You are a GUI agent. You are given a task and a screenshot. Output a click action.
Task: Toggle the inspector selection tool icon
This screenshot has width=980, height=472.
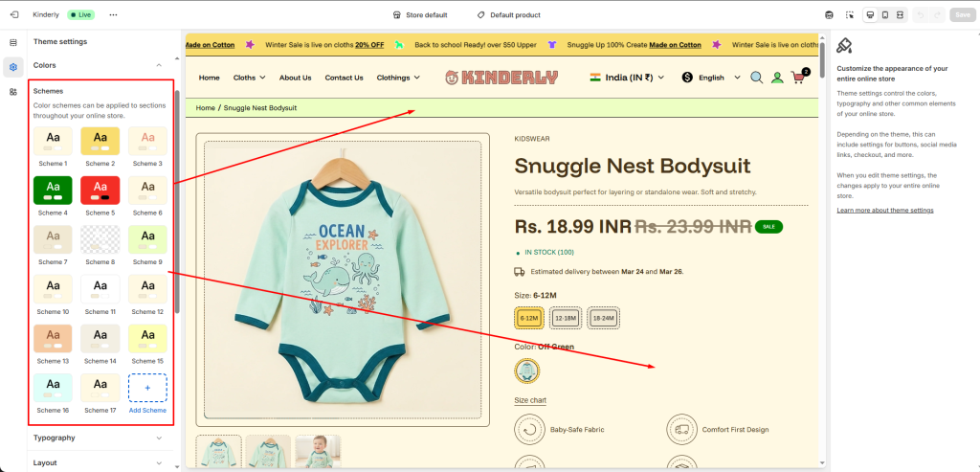[x=849, y=15]
